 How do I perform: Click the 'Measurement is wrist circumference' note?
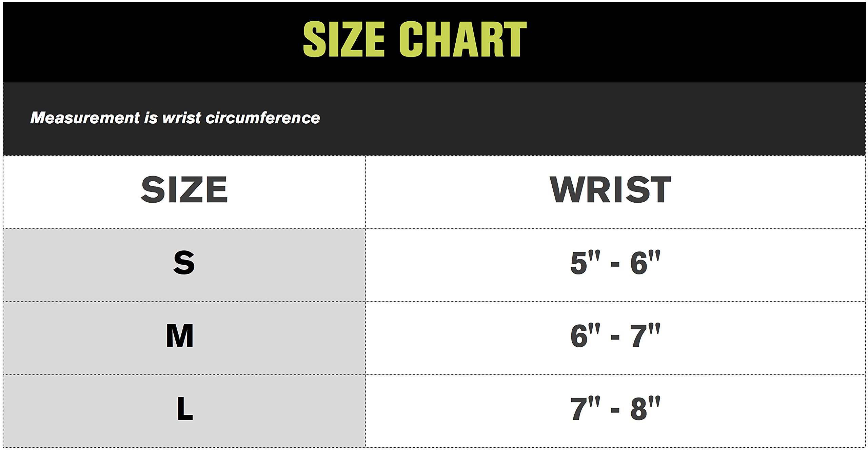[x=175, y=118]
